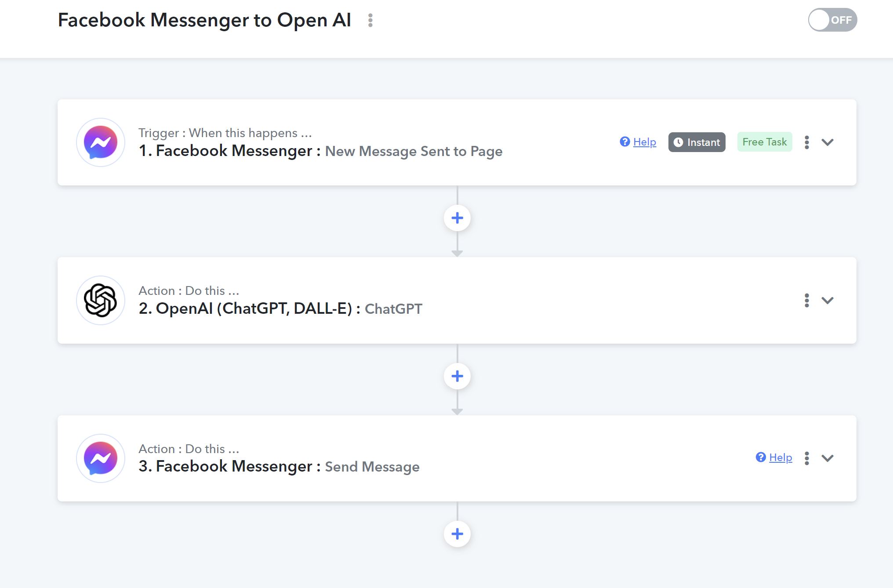This screenshot has width=893, height=588.
Task: Add step between trigger and OpenAI action
Action: [x=457, y=218]
